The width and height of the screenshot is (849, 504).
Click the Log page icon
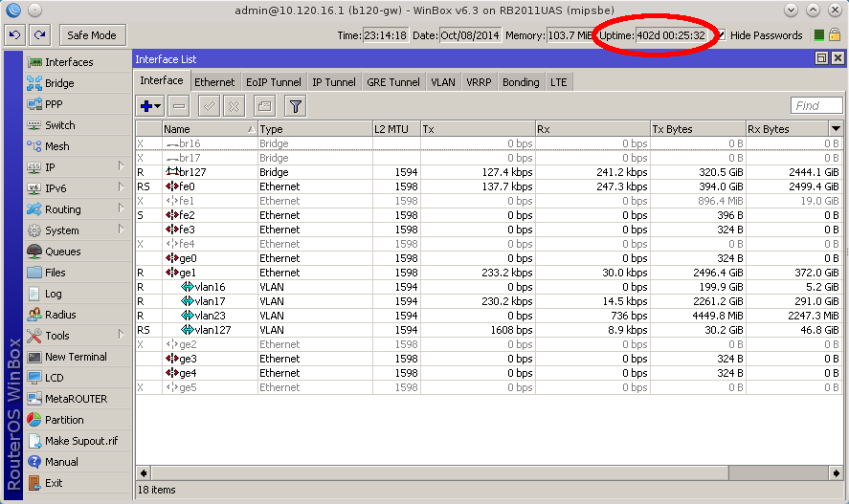34,293
